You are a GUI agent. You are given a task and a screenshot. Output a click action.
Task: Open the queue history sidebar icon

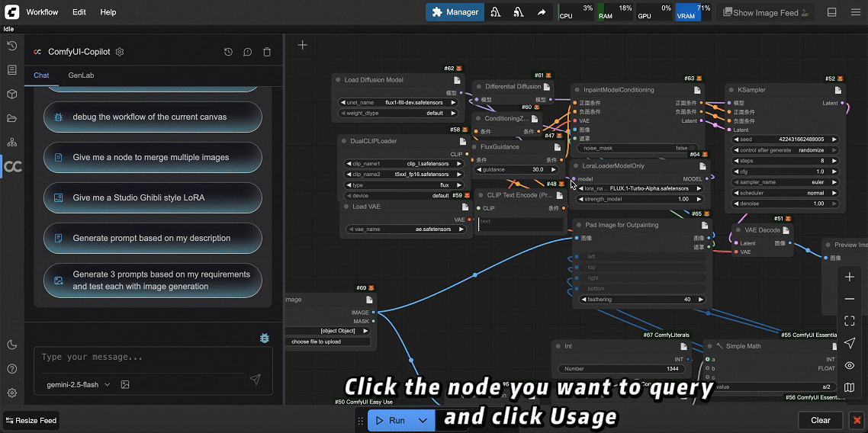pyautogui.click(x=11, y=46)
